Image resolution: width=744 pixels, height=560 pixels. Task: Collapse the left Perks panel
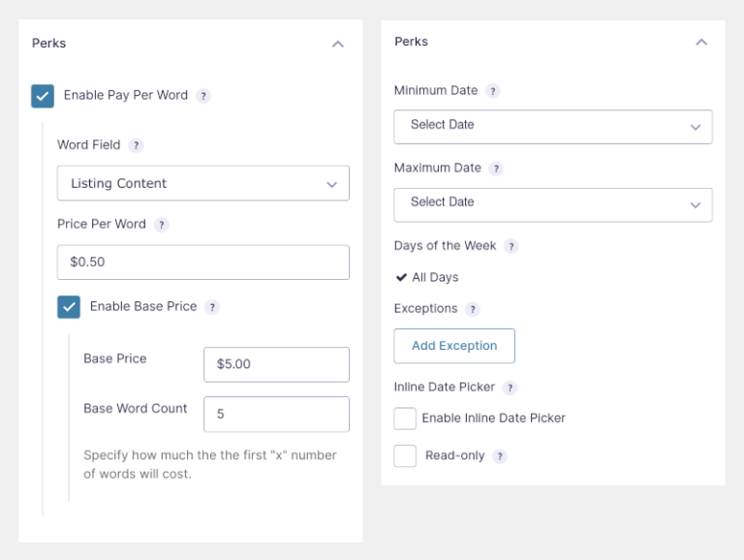[x=337, y=45]
